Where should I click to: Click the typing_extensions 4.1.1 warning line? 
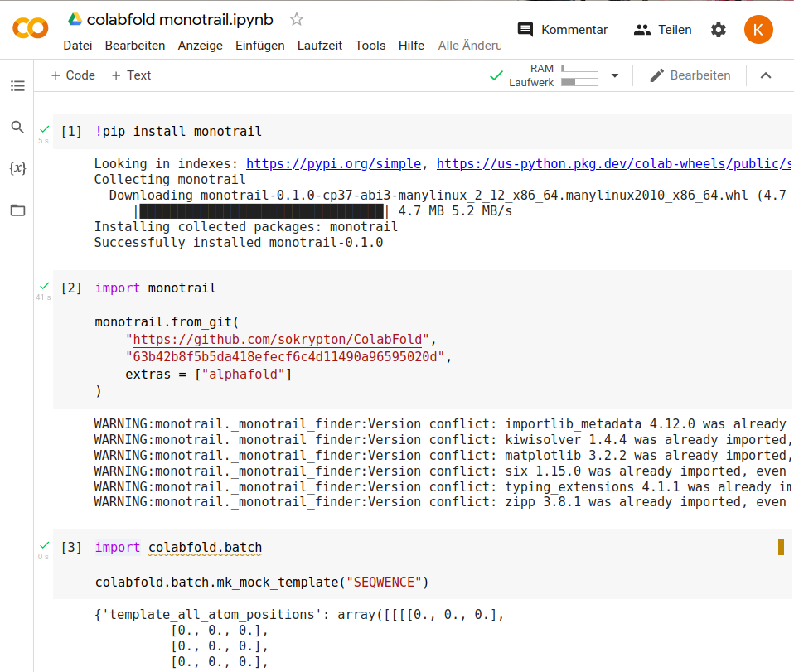coord(442,486)
